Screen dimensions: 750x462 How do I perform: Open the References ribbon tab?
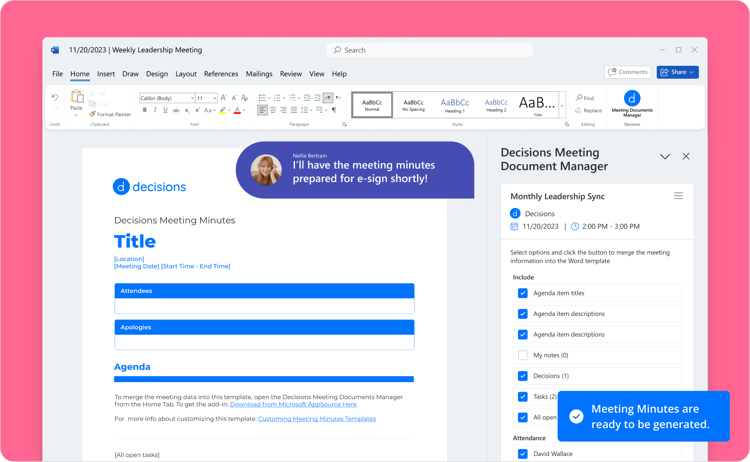[x=221, y=74]
